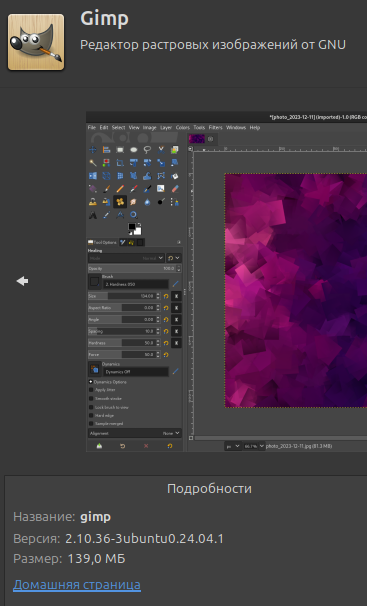
Task: Toggle the link button beside Hardness
Action: (176, 343)
